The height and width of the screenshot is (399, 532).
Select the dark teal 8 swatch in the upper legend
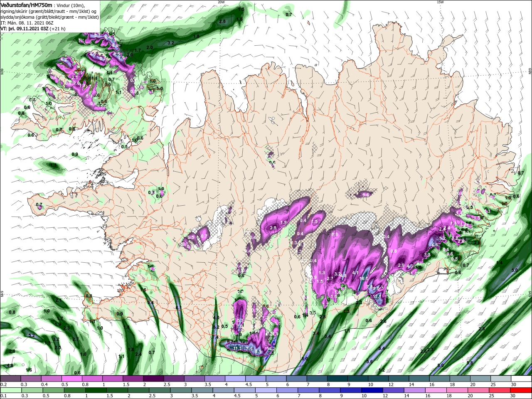pyautogui.click(x=337, y=379)
